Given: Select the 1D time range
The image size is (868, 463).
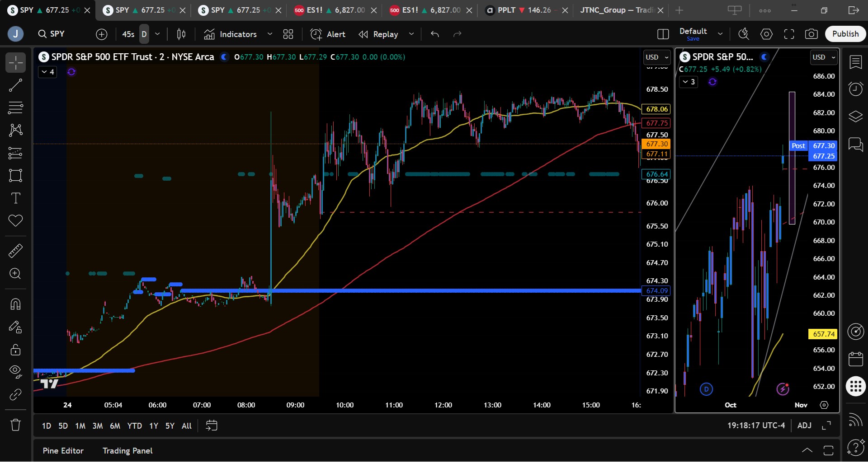Looking at the screenshot, I should coord(47,426).
